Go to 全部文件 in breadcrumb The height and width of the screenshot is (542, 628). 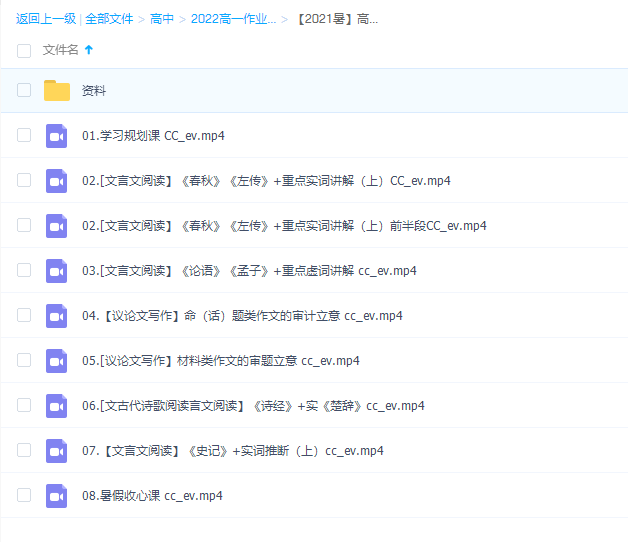point(110,19)
